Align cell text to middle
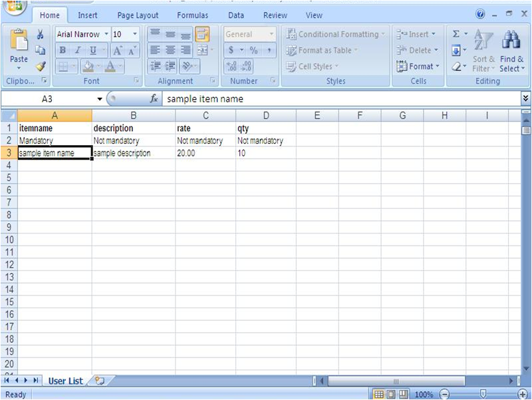The height and width of the screenshot is (400, 532). click(170, 34)
